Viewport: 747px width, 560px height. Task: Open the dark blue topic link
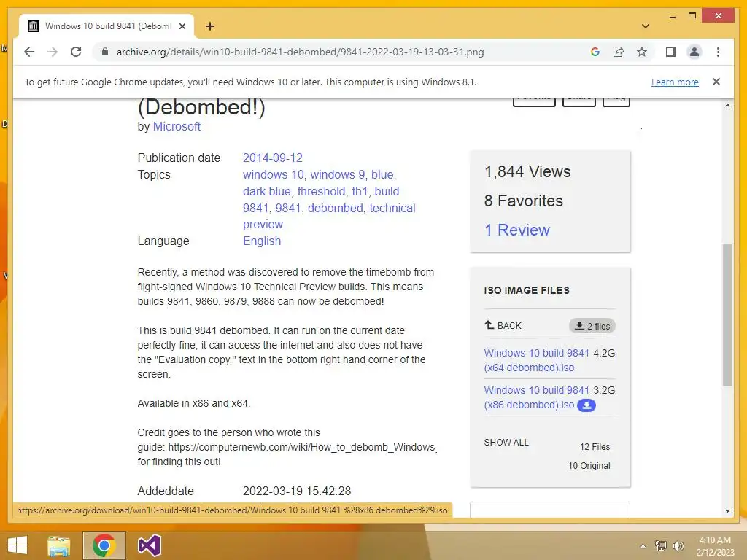pos(267,192)
